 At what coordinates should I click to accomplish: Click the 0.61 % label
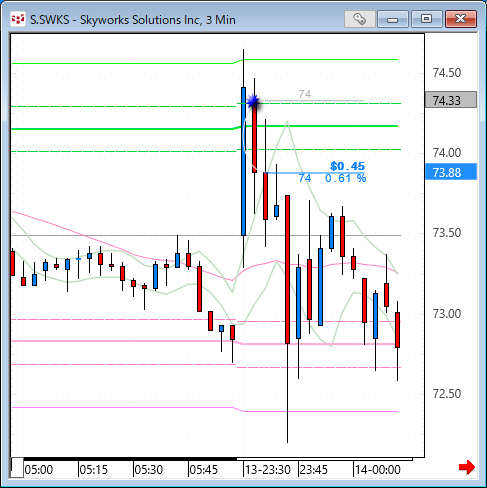click(346, 178)
